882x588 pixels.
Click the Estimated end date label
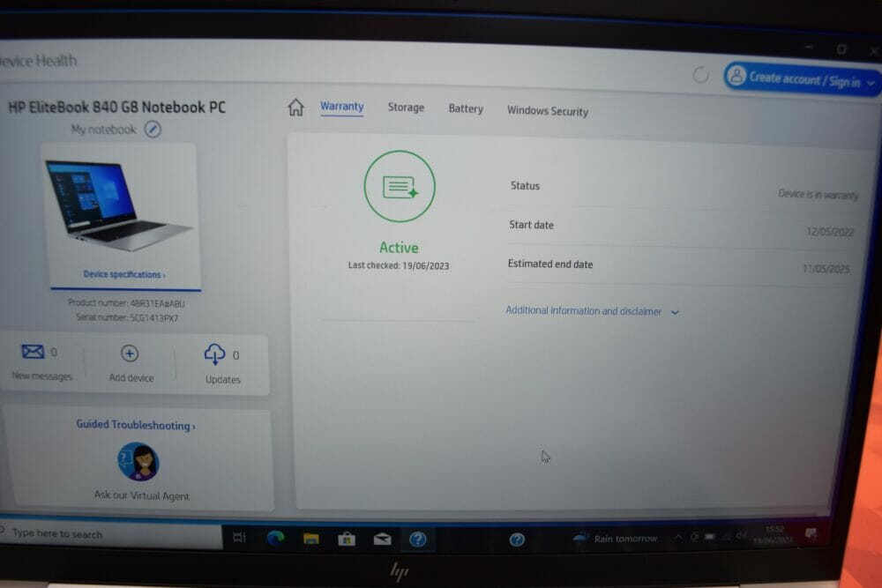point(550,264)
